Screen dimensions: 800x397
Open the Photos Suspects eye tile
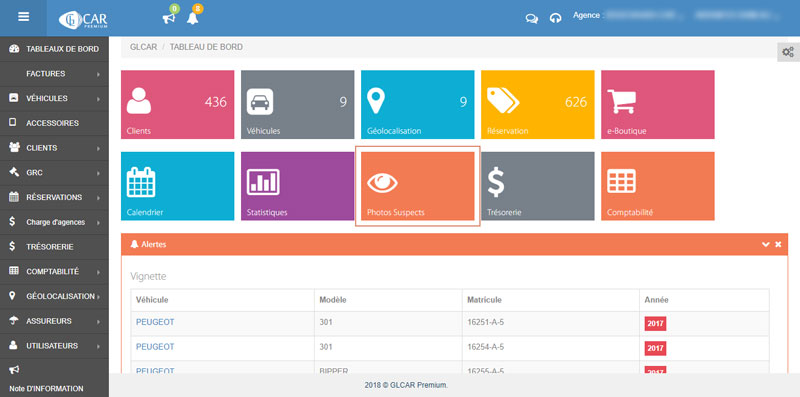click(417, 186)
